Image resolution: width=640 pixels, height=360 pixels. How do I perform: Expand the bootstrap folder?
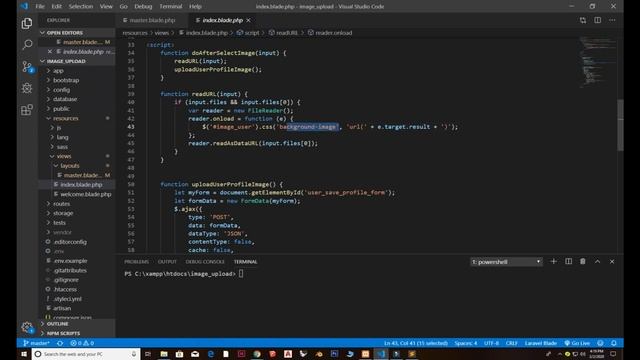pos(66,80)
